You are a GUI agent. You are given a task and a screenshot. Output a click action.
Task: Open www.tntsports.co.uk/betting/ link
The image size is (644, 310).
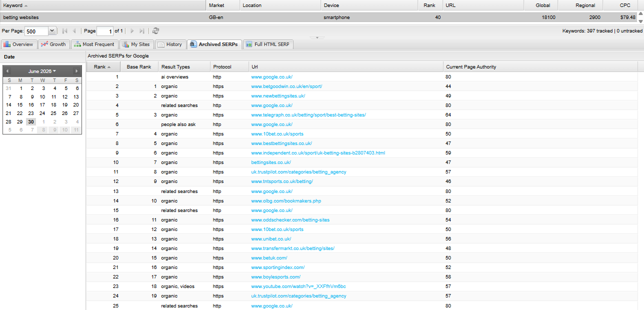(x=282, y=181)
